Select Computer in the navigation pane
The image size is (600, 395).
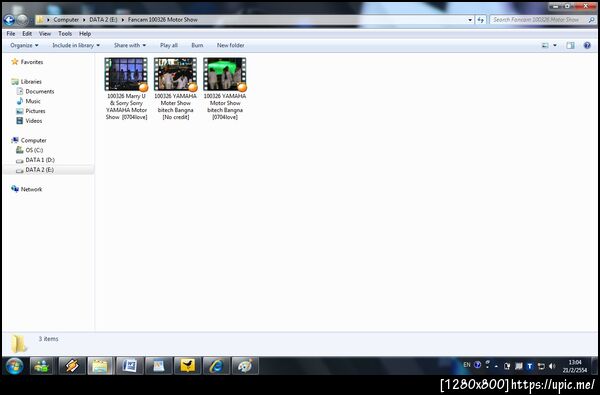(29, 140)
